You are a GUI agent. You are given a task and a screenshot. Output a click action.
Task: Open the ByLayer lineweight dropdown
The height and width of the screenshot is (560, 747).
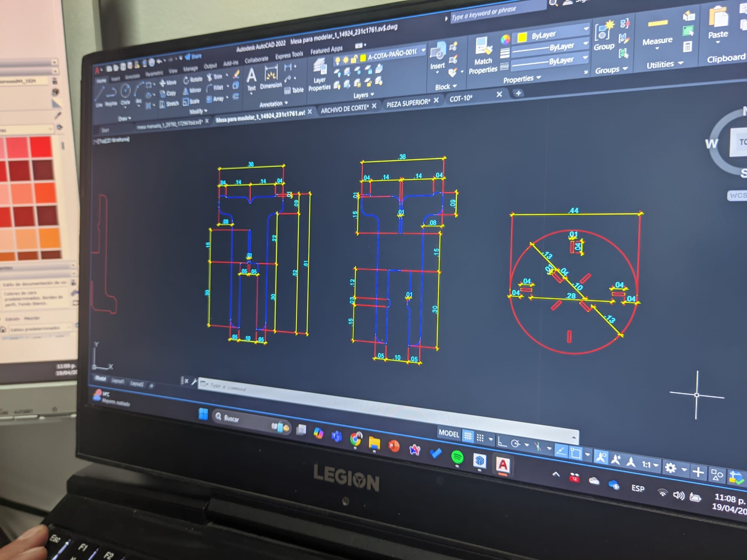pyautogui.click(x=586, y=43)
